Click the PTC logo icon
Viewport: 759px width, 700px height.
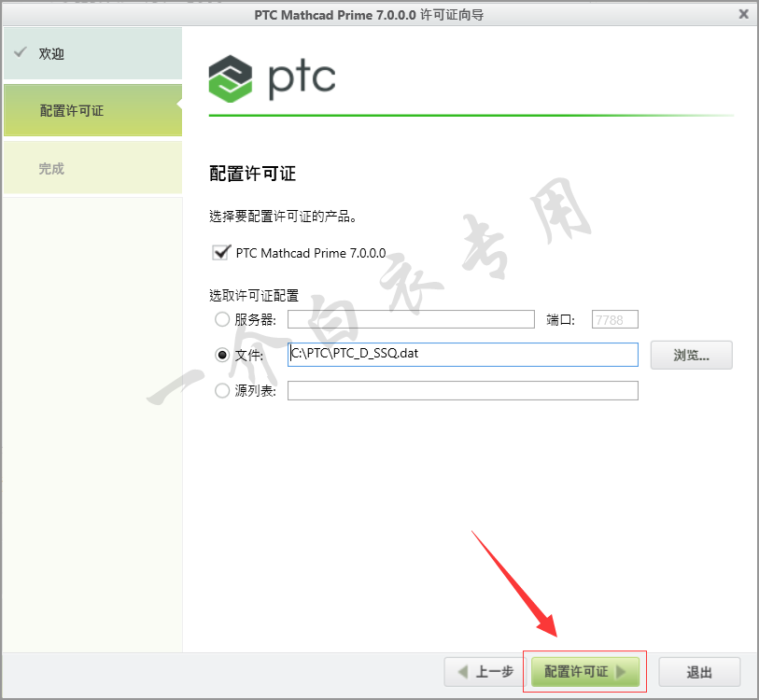tap(231, 78)
